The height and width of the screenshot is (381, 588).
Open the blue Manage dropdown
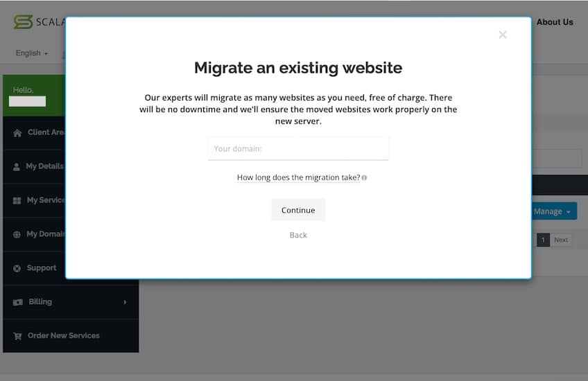pos(554,211)
